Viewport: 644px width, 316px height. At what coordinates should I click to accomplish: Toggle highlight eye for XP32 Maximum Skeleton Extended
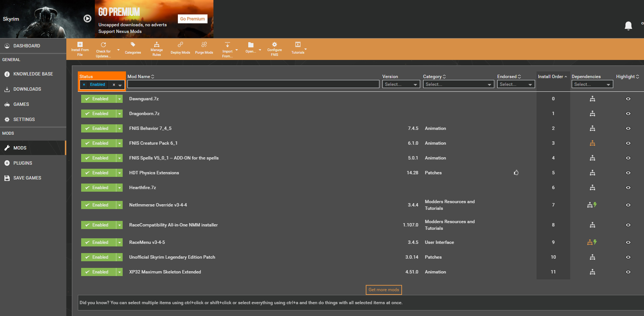[628, 272]
